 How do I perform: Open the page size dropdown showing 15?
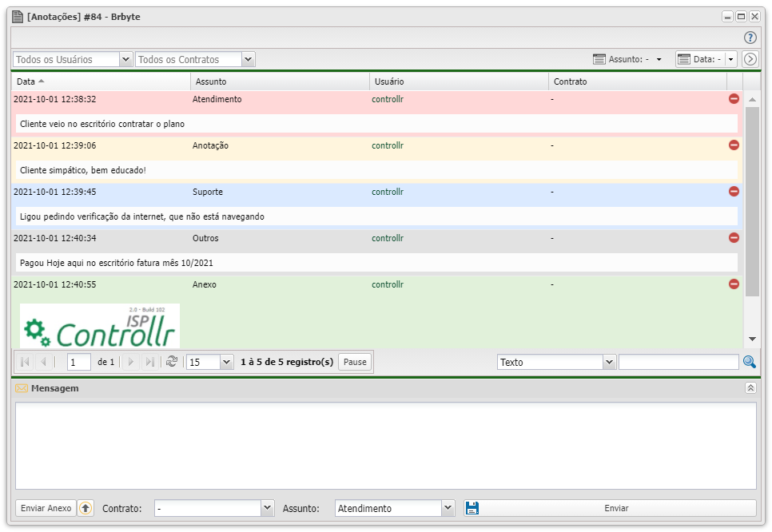coord(226,362)
